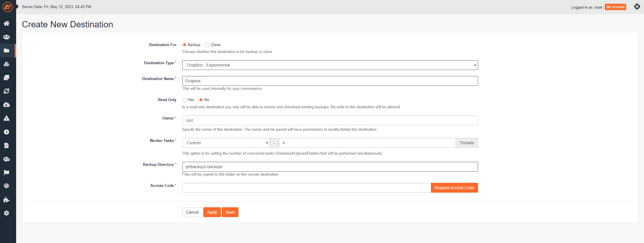
Task: Click the threads number field
Action: point(367,143)
